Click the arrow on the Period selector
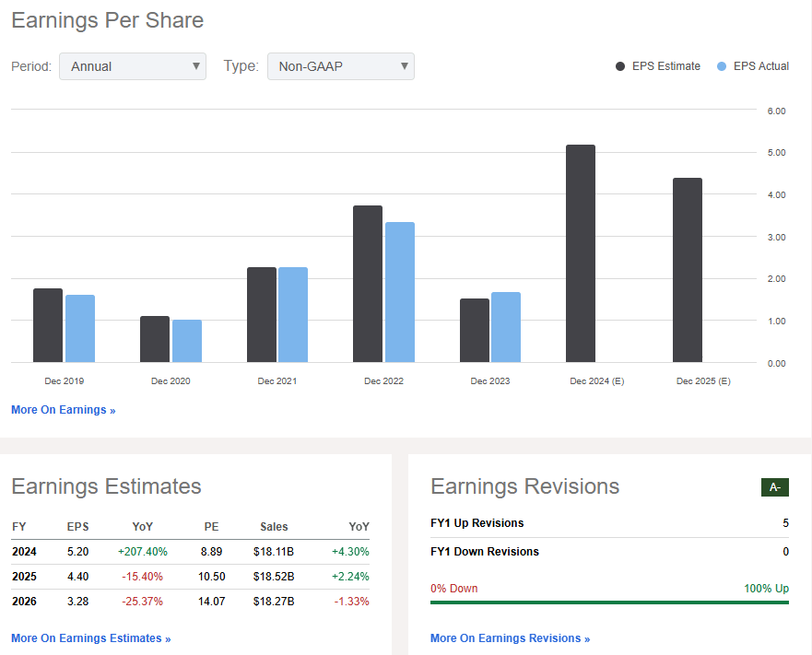 point(195,66)
